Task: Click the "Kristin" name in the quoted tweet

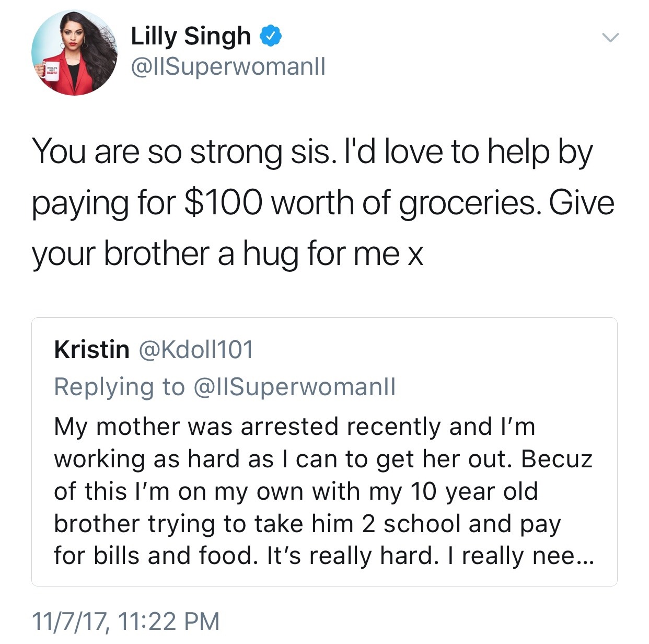Action: point(91,349)
